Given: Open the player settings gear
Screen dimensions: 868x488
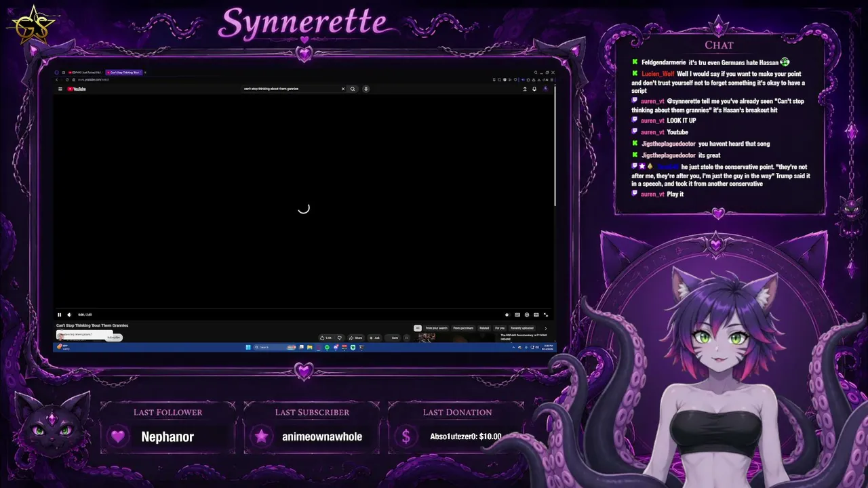Looking at the screenshot, I should click(527, 314).
